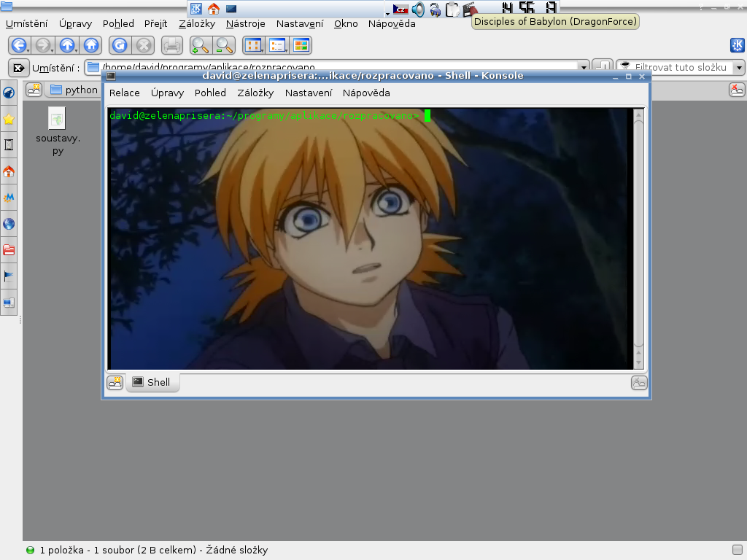Open the Metabar sidebar panel
The image size is (747, 560).
click(9, 197)
